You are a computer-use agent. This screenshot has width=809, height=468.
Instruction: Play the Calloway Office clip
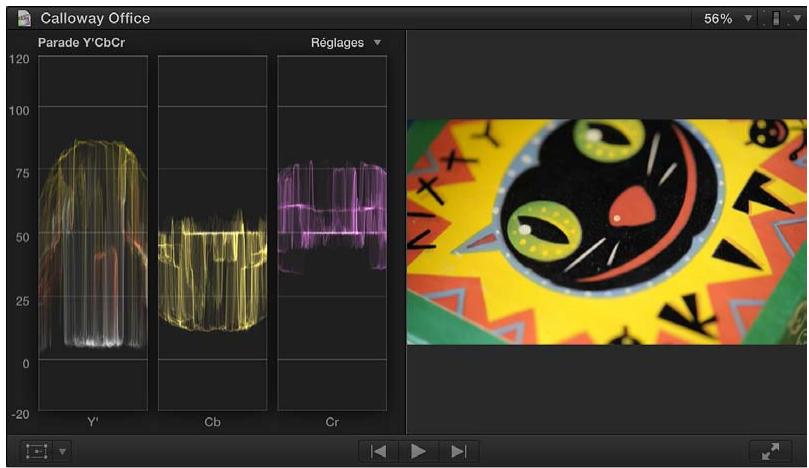pos(418,451)
